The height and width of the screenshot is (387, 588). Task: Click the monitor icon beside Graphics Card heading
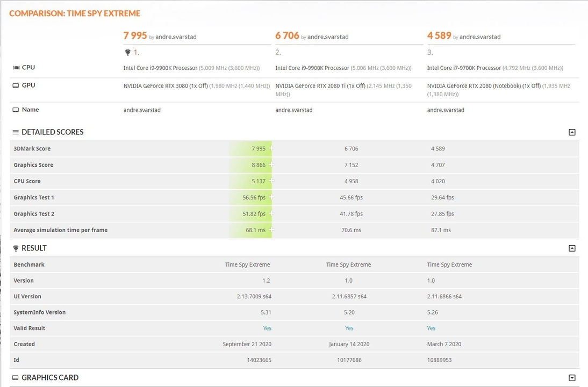pyautogui.click(x=16, y=378)
